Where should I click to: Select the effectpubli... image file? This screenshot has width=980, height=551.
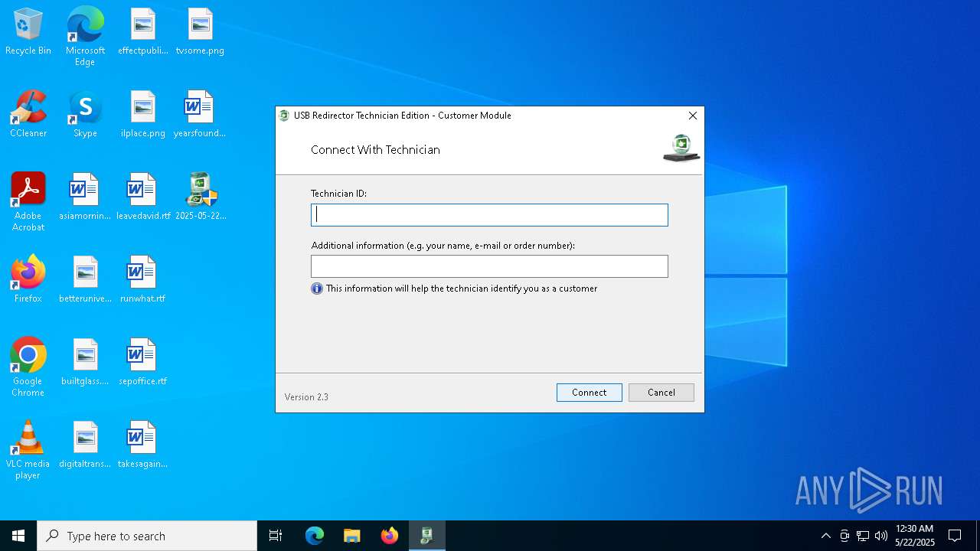point(142,32)
